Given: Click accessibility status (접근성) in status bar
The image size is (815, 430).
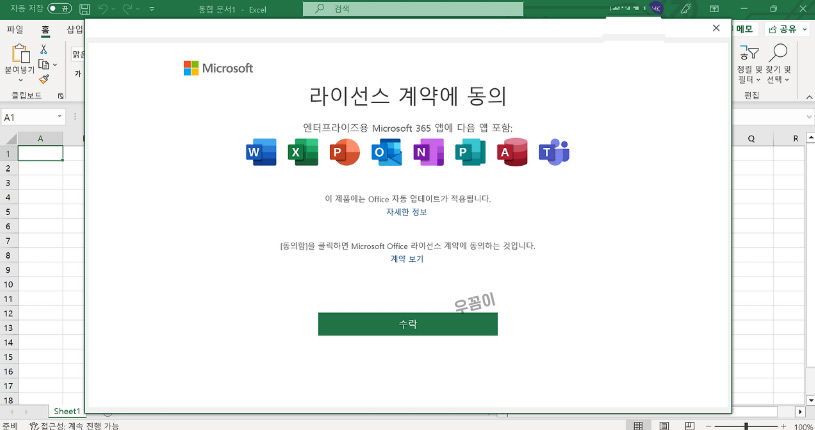Looking at the screenshot, I should 74,426.
